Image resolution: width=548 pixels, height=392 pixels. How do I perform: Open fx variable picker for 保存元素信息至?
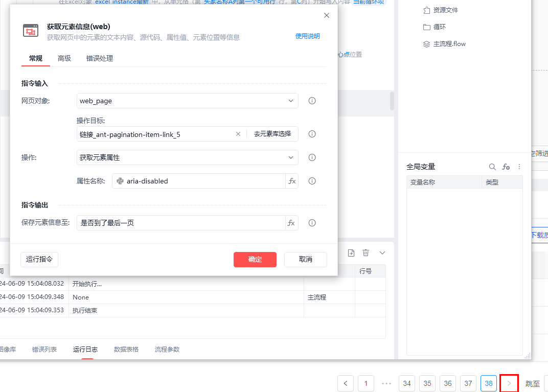click(x=291, y=223)
